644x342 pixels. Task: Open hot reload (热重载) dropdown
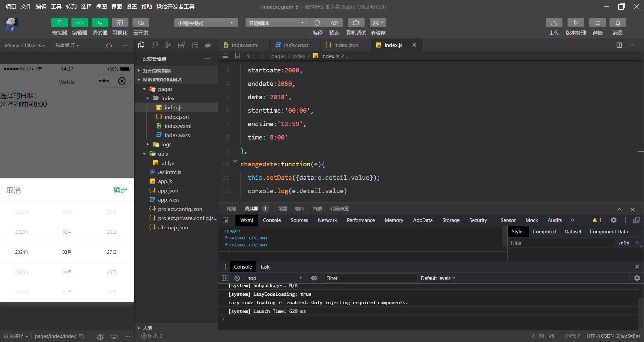tap(67, 45)
